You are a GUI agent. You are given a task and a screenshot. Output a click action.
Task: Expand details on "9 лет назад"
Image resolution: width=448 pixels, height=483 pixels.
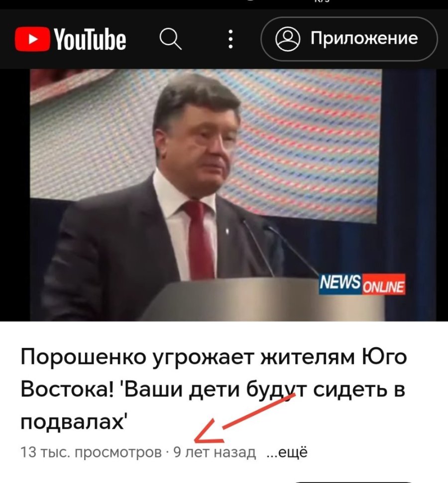coord(215,453)
